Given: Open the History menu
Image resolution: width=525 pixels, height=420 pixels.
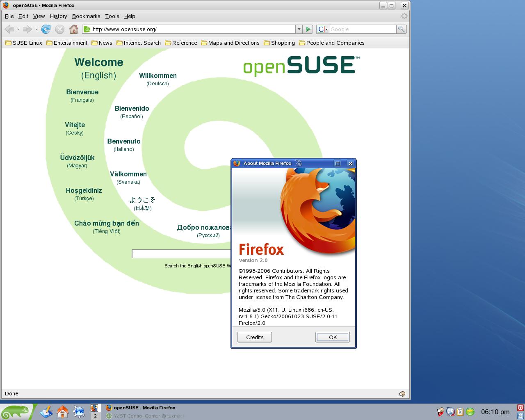Looking at the screenshot, I should tap(58, 16).
